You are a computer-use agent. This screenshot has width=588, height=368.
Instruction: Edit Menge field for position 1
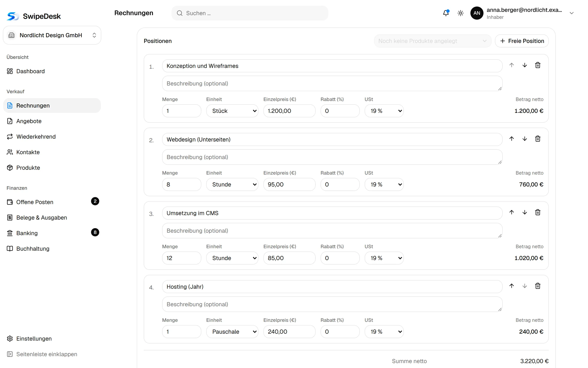point(182,111)
